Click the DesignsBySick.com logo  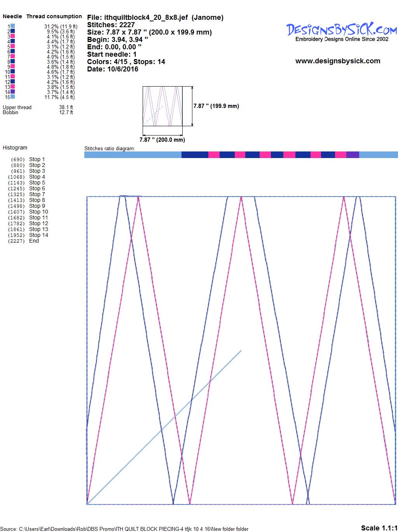(341, 31)
